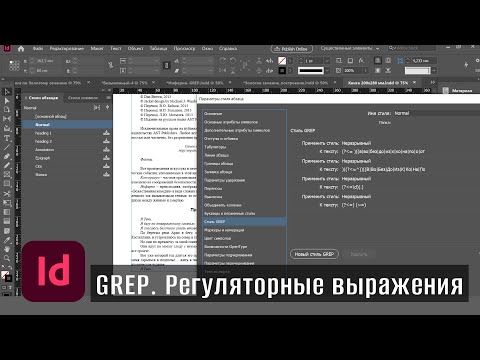Toggle wrap around bounding box button
Viewport: 480px width, 360px height.
click(388, 61)
